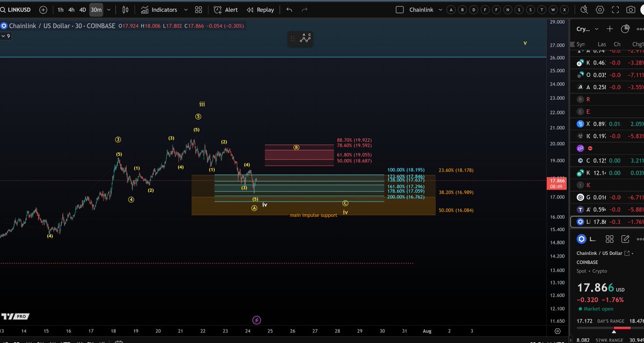Redo the last chart action

tap(304, 10)
